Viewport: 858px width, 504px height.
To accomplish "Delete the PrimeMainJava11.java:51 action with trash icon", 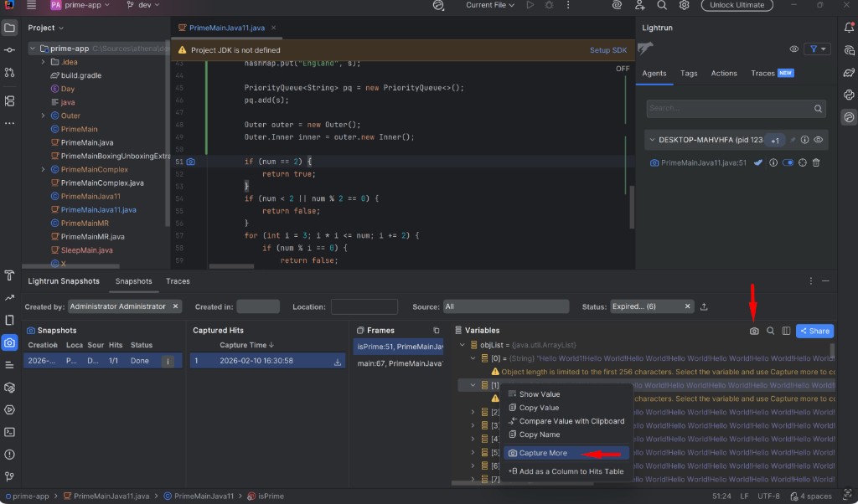I will 816,162.
